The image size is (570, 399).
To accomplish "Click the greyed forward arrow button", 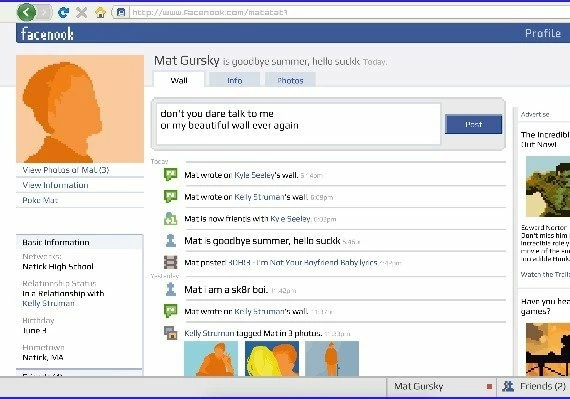I will (45, 13).
